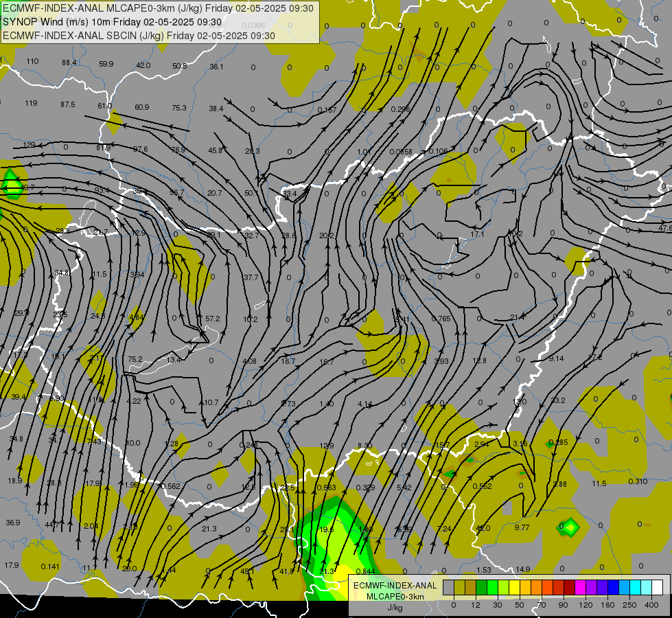Click legend tick label 70
The width and height of the screenshot is (672, 618).
point(542,605)
